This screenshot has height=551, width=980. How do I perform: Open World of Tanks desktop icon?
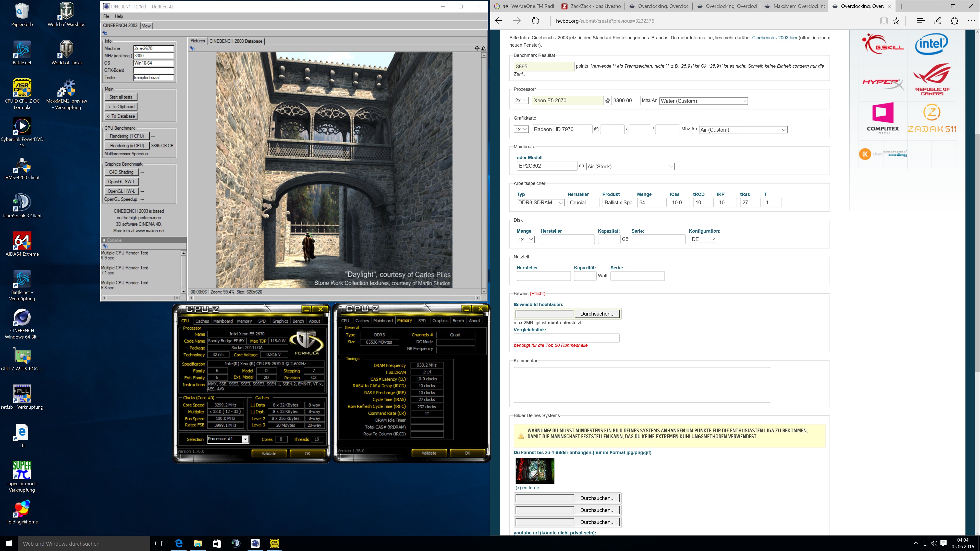pyautogui.click(x=66, y=53)
